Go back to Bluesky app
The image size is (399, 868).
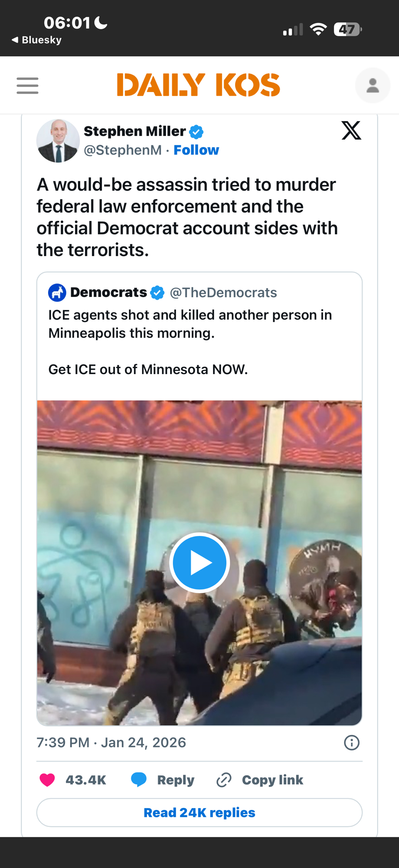[x=37, y=40]
